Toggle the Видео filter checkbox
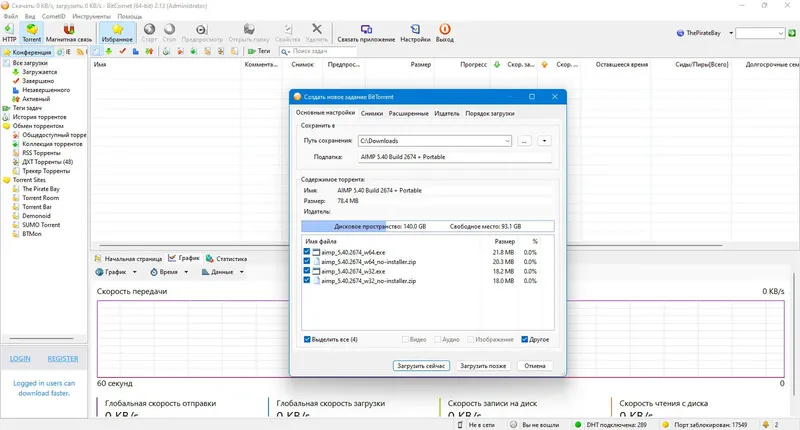The height and width of the screenshot is (430, 800). (405, 339)
